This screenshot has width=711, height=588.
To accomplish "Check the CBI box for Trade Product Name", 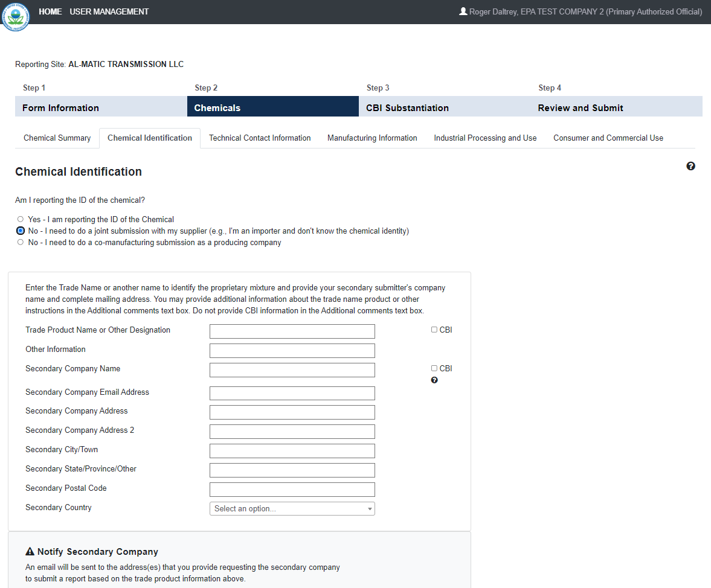I will (434, 330).
